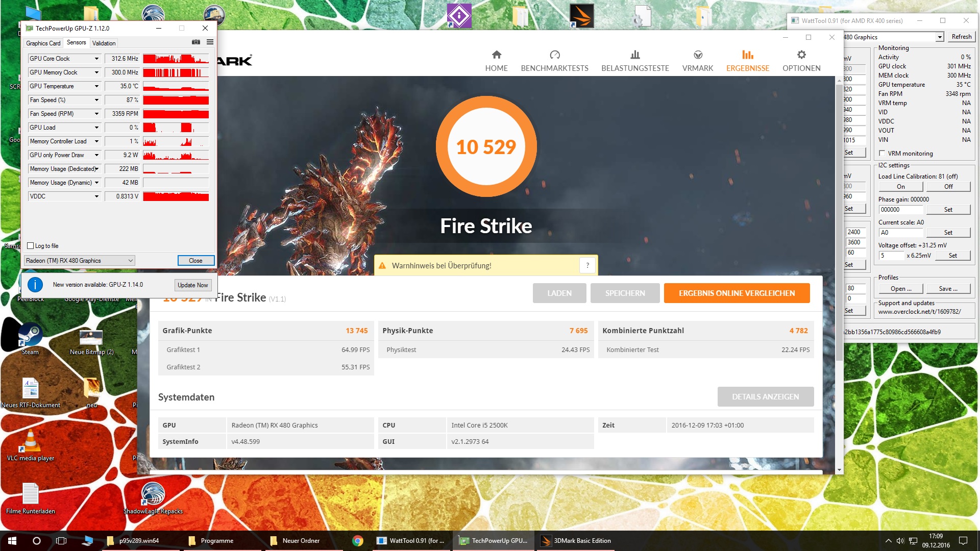Turn Load Line Calibration On
This screenshot has width=980, height=551.
900,187
